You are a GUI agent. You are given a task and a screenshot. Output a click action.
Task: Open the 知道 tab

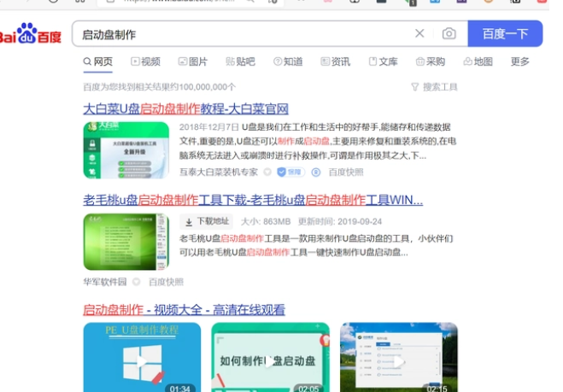click(x=288, y=61)
